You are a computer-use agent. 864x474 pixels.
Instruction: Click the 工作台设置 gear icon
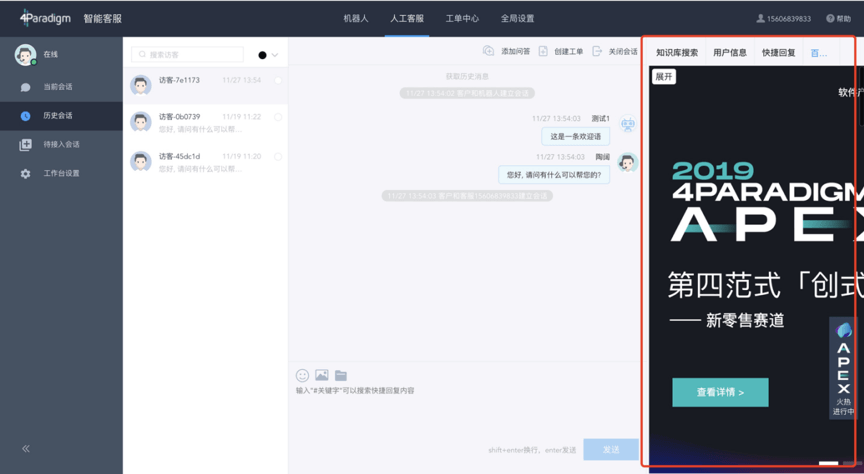point(25,174)
